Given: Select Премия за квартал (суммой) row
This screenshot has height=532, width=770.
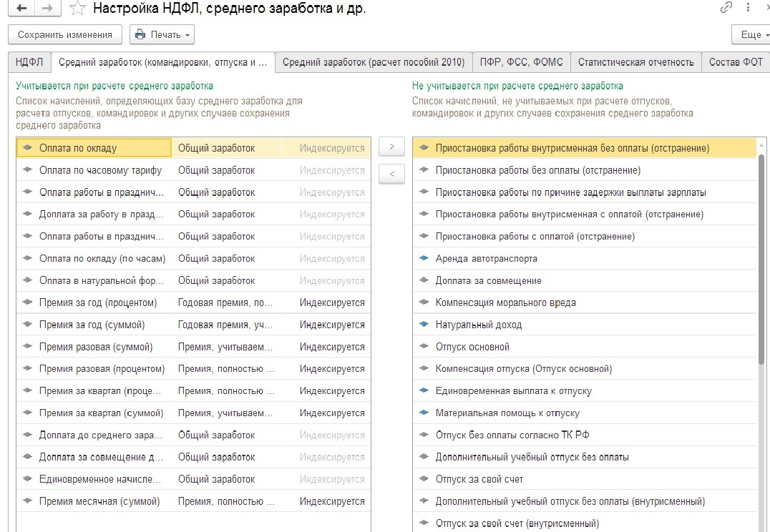Looking at the screenshot, I should point(193,413).
